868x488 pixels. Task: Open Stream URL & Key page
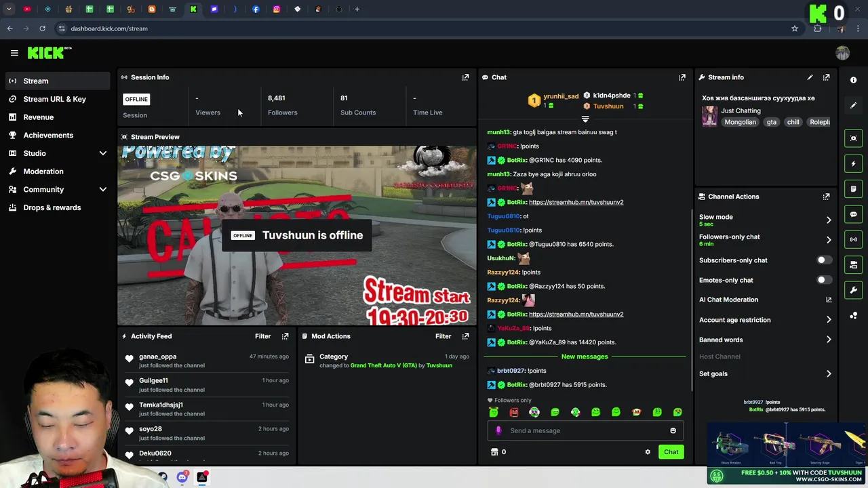58,99
